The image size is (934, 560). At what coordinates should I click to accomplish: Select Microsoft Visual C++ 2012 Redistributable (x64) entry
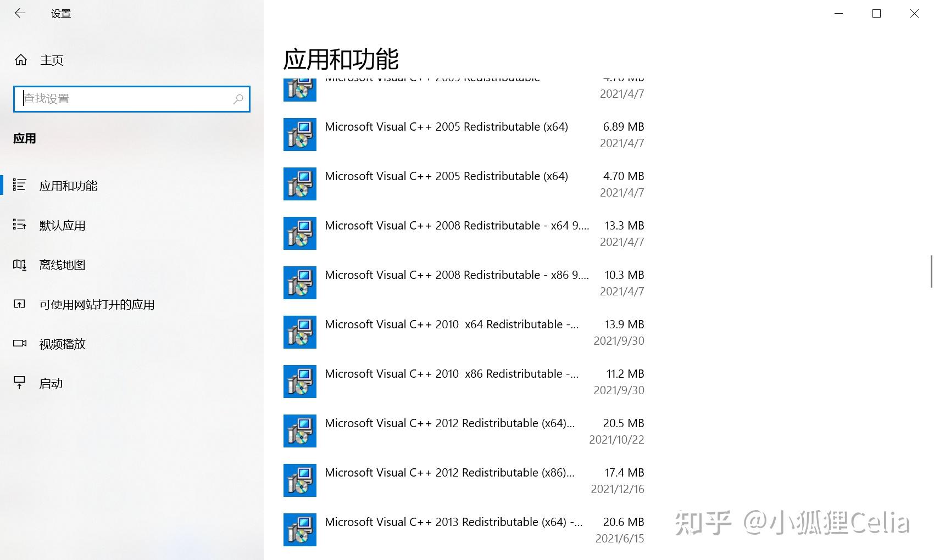(449, 423)
